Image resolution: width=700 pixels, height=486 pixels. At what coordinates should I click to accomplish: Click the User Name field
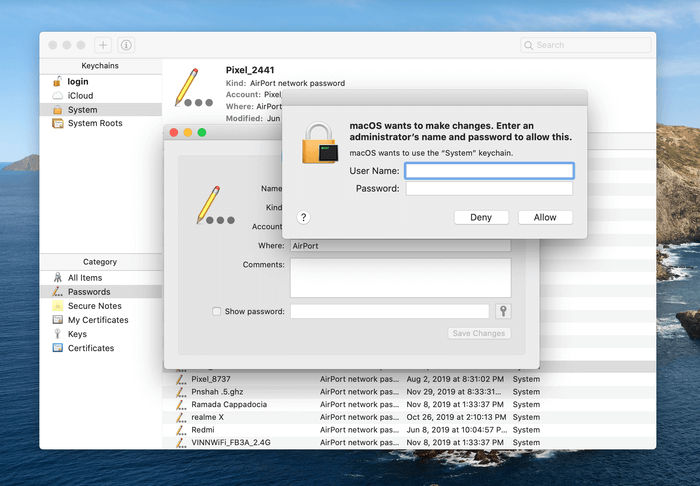[x=489, y=171]
